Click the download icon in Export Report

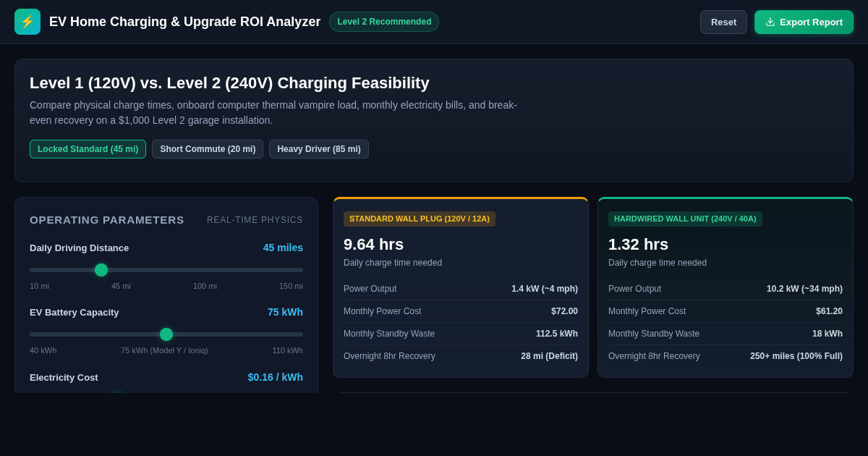pyautogui.click(x=770, y=22)
